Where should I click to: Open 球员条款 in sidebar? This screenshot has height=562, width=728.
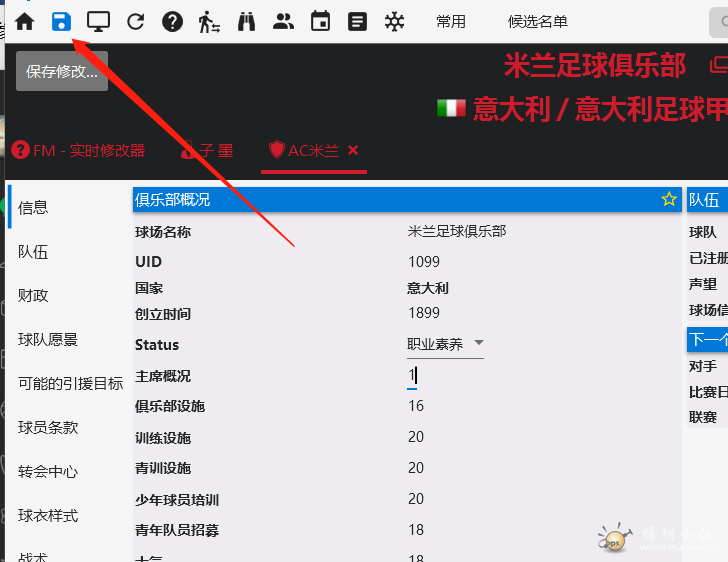(48, 428)
